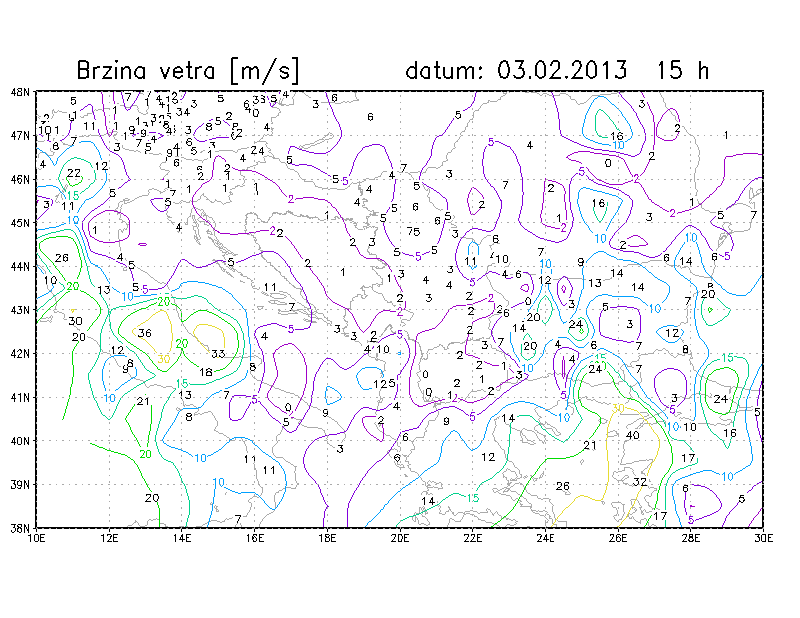Click the wind speed value '75'
Image resolution: width=800 pixels, height=618 pixels.
click(x=413, y=232)
